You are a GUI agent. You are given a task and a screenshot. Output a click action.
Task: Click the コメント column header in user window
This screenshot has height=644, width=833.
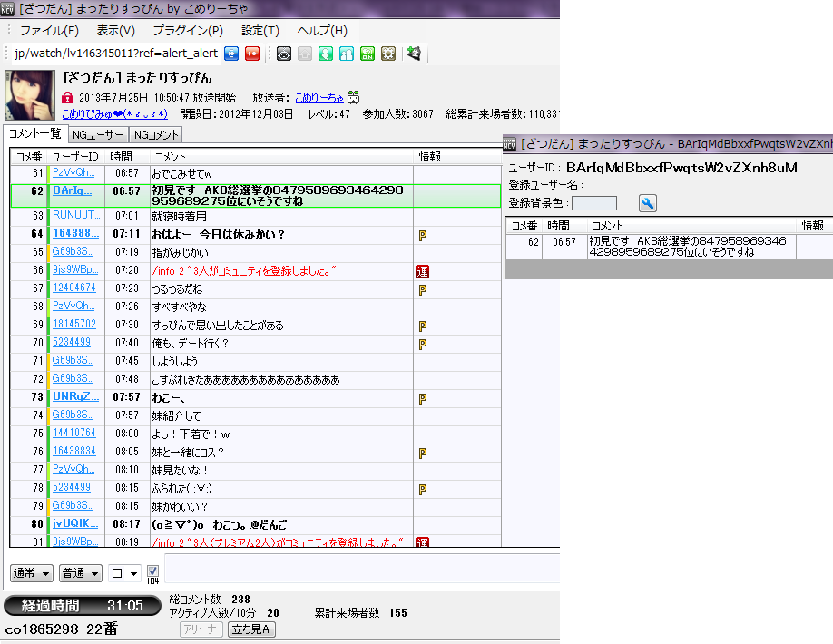[x=691, y=226]
